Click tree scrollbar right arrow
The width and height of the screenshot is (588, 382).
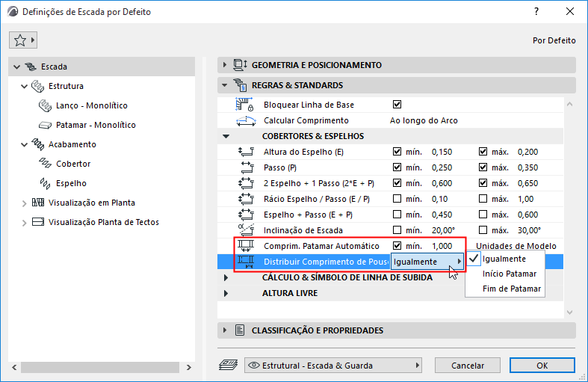click(x=188, y=367)
